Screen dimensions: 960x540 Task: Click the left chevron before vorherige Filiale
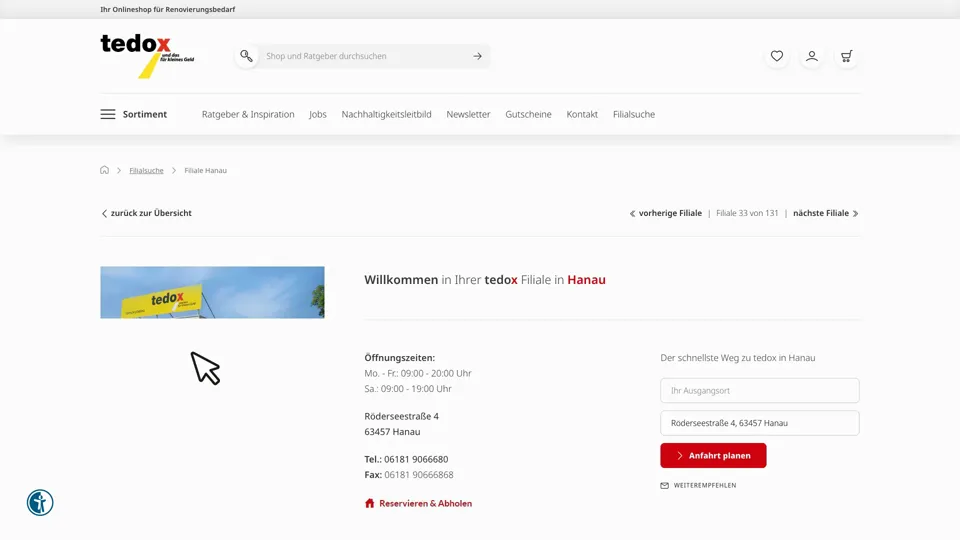(x=632, y=214)
